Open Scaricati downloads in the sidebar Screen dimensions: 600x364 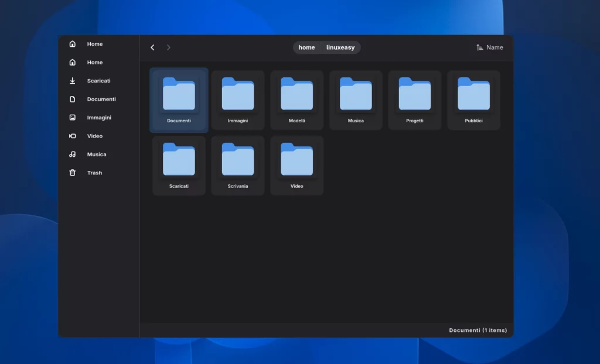tap(98, 81)
